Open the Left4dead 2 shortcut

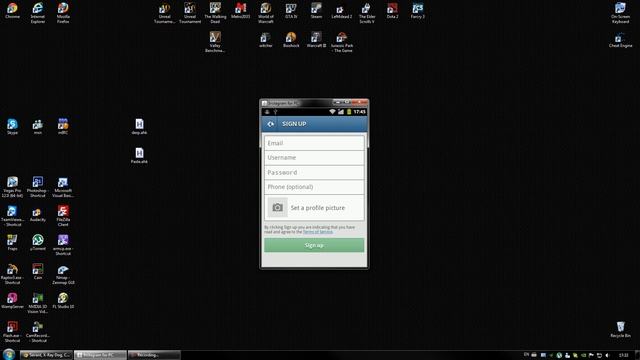[342, 11]
